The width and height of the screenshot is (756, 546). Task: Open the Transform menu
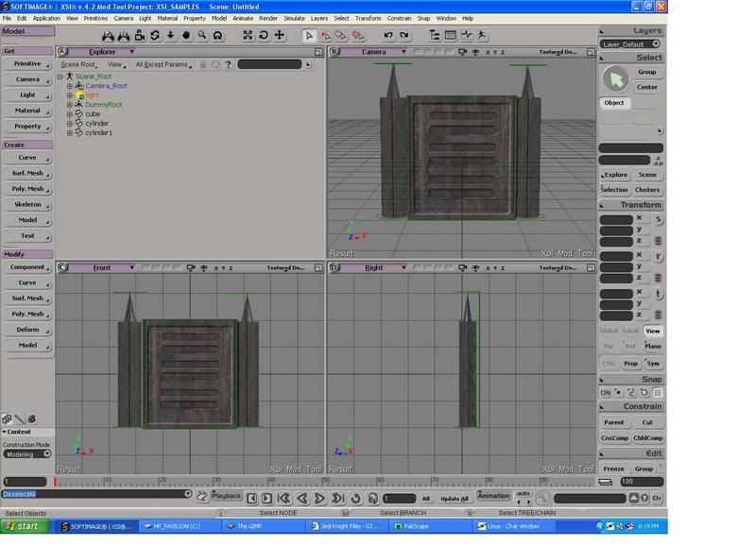368,18
